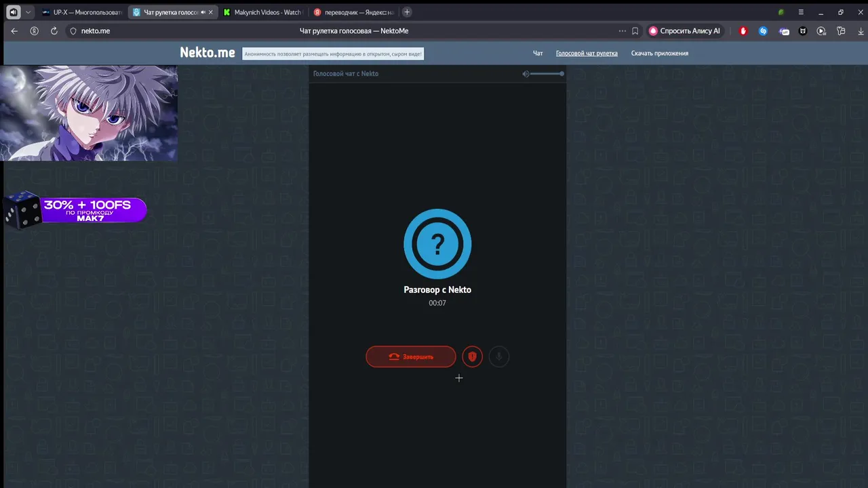This screenshot has width=868, height=488.
Task: Click the anonymity notice banner text
Action: [x=333, y=54]
